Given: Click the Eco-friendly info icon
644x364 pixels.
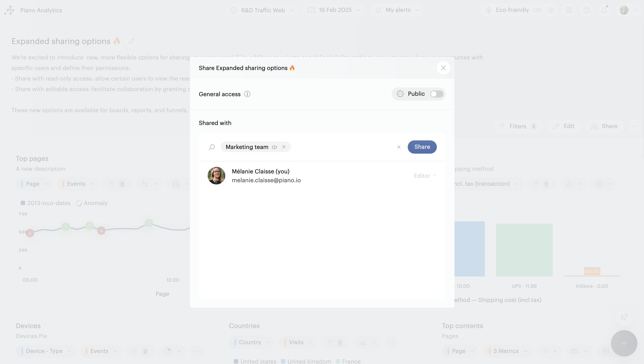Looking at the screenshot, I should (x=551, y=10).
